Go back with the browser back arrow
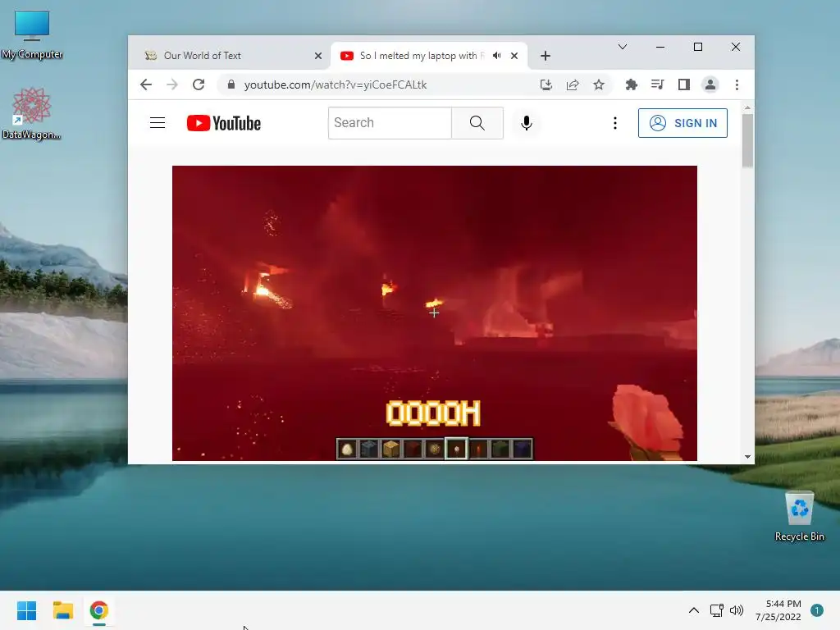This screenshot has height=630, width=840. [146, 84]
